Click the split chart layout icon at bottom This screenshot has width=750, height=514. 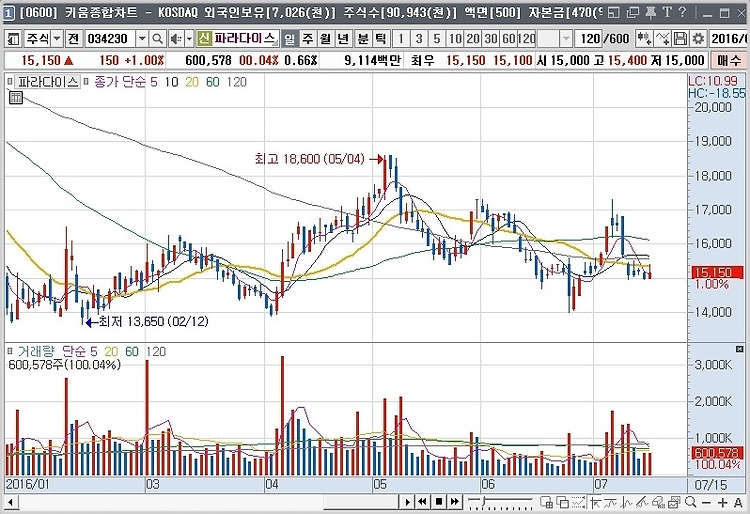pos(546,502)
